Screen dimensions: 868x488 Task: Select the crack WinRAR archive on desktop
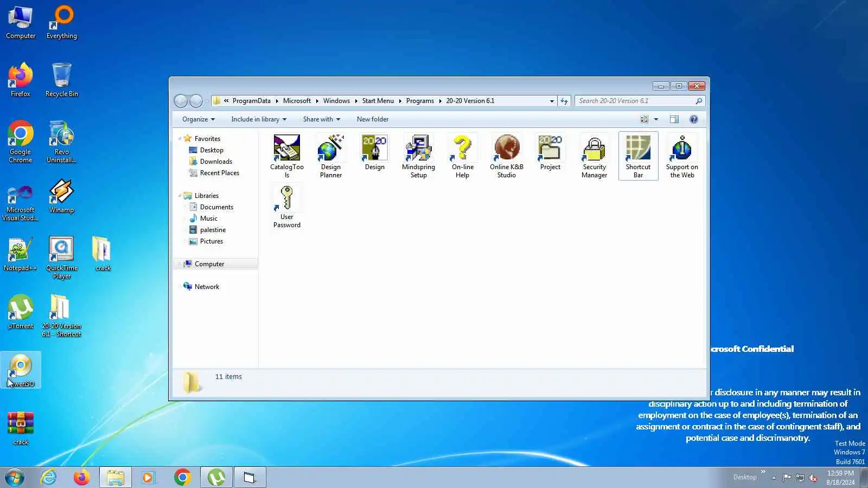click(x=21, y=428)
